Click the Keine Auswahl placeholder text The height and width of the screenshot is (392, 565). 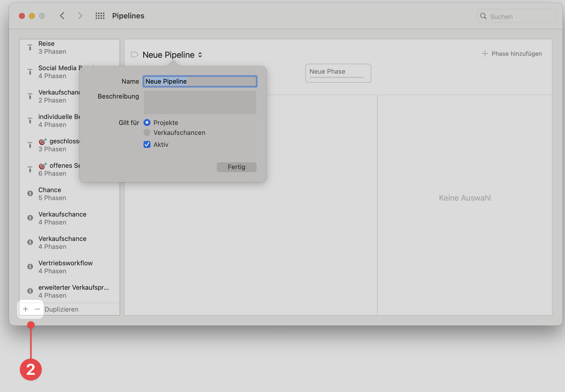point(465,198)
